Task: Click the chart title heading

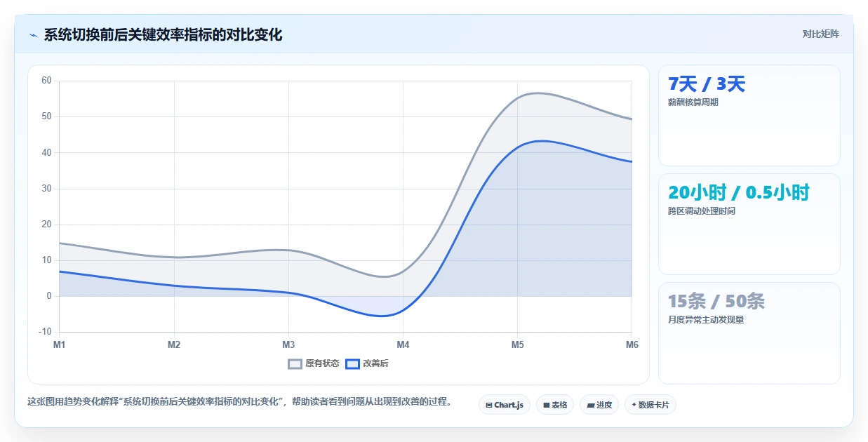Action: [163, 35]
